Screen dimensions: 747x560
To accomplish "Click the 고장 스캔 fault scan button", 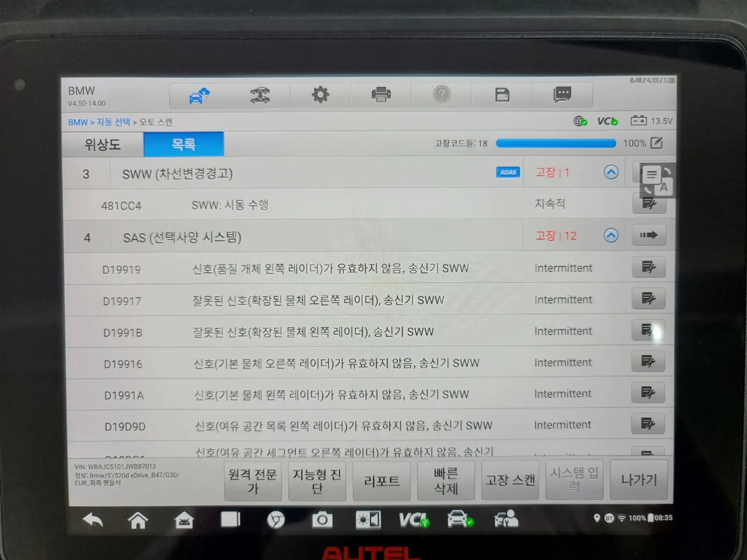I will [x=510, y=480].
